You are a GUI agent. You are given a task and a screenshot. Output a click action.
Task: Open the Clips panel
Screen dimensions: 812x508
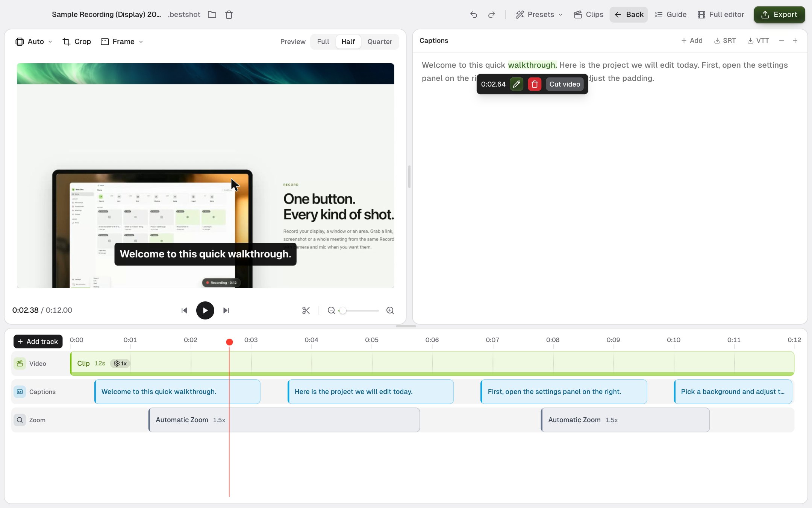pos(589,15)
